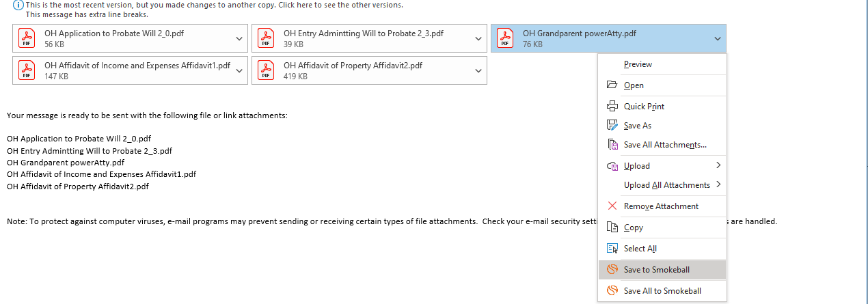Viewport: 868px width, 304px height.
Task: Open dropdown for OH Affidavit of Income and Expenses
Action: pos(239,71)
